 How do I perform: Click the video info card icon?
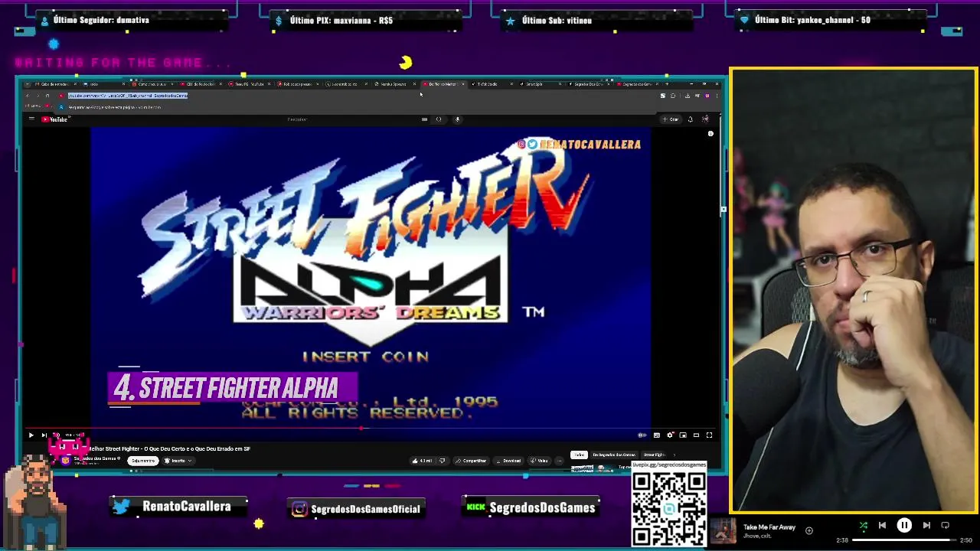[x=710, y=134]
